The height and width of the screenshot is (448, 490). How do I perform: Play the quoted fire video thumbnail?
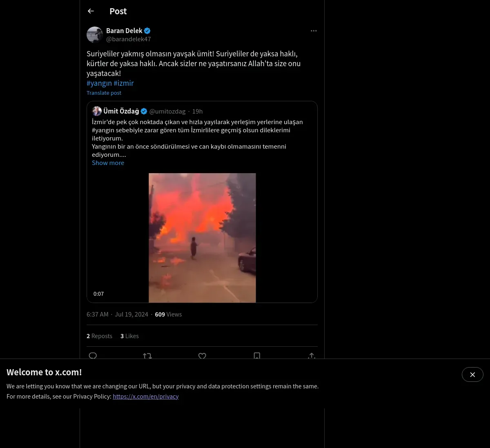pos(202,238)
